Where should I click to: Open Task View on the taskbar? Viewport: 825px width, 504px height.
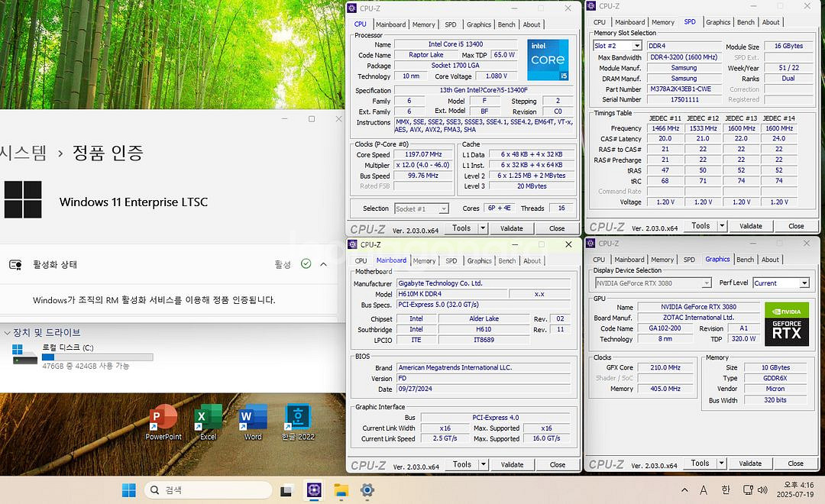286,490
